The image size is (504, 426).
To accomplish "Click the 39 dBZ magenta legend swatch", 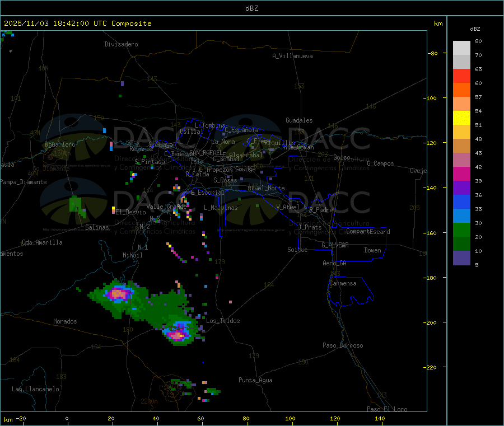I will pyautogui.click(x=461, y=174).
